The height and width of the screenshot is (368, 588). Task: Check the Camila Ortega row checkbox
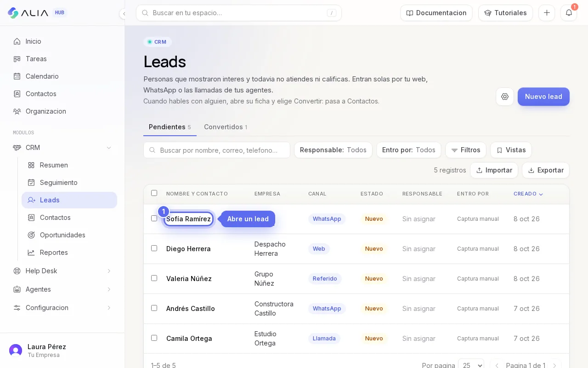point(154,338)
